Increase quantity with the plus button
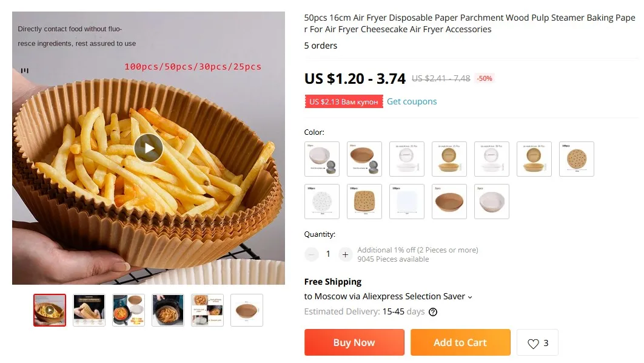Viewport: 644px width, 363px height. (x=346, y=254)
